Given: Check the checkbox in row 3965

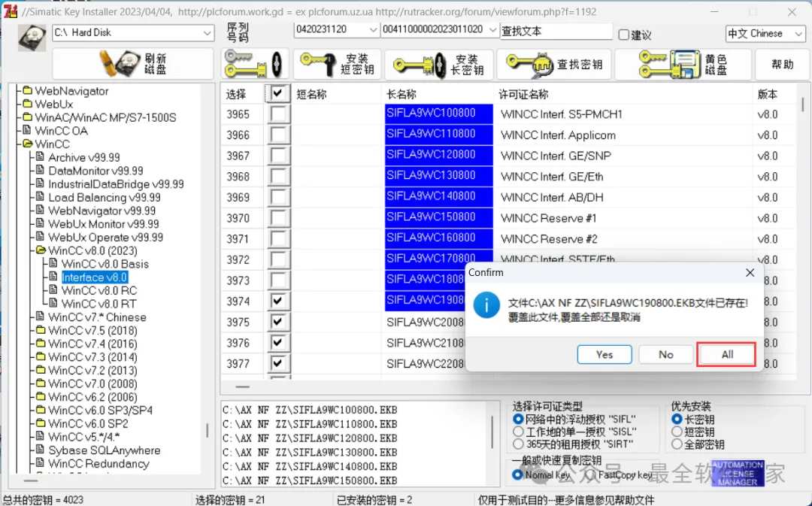Looking at the screenshot, I should pos(278,114).
